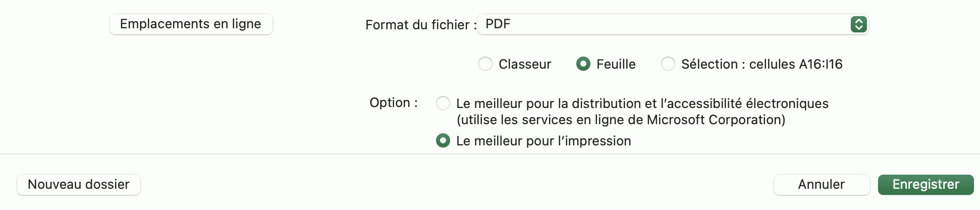Viewport: 980px width, 210px height.
Task: Click the Classeur label text
Action: tap(525, 64)
